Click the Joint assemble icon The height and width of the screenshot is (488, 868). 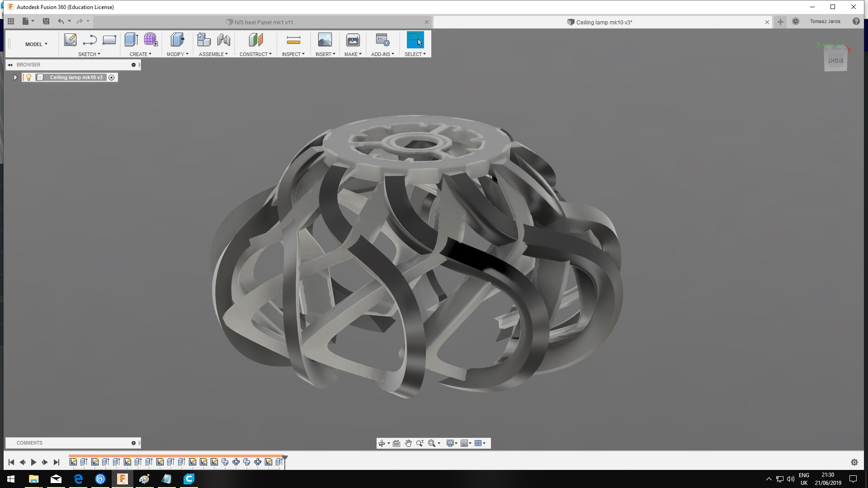pyautogui.click(x=224, y=40)
